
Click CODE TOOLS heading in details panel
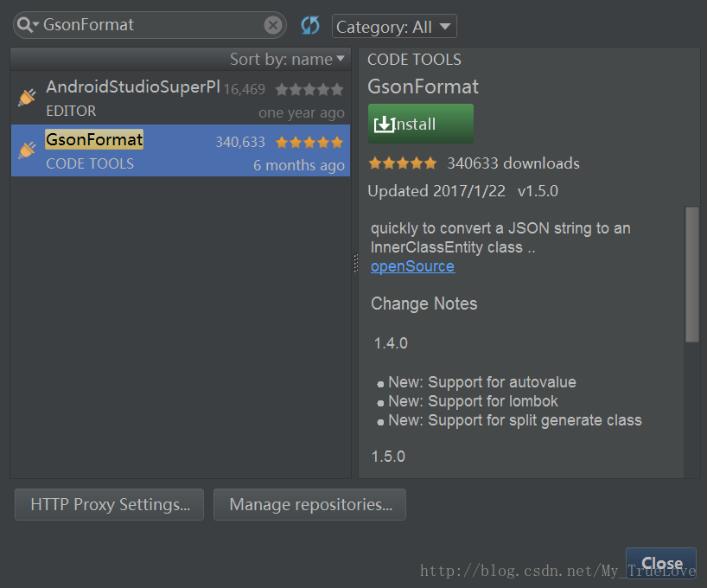(x=414, y=60)
